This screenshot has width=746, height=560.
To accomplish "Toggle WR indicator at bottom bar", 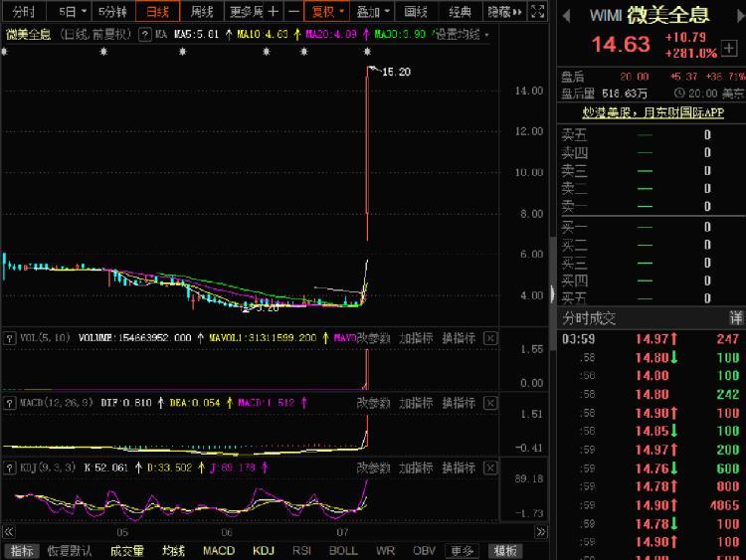I will coord(385,551).
